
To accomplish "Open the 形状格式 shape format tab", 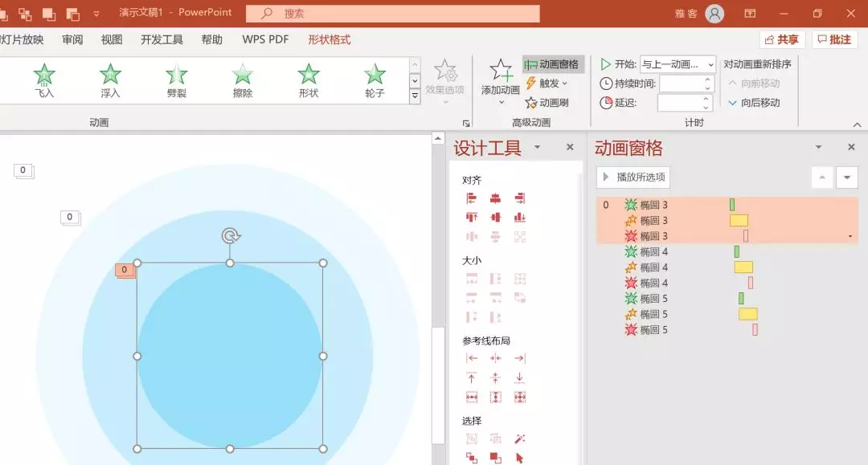I will 330,40.
